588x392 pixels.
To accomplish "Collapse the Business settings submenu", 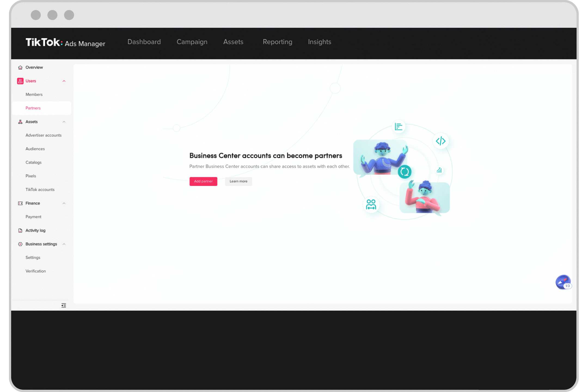I will pos(64,244).
